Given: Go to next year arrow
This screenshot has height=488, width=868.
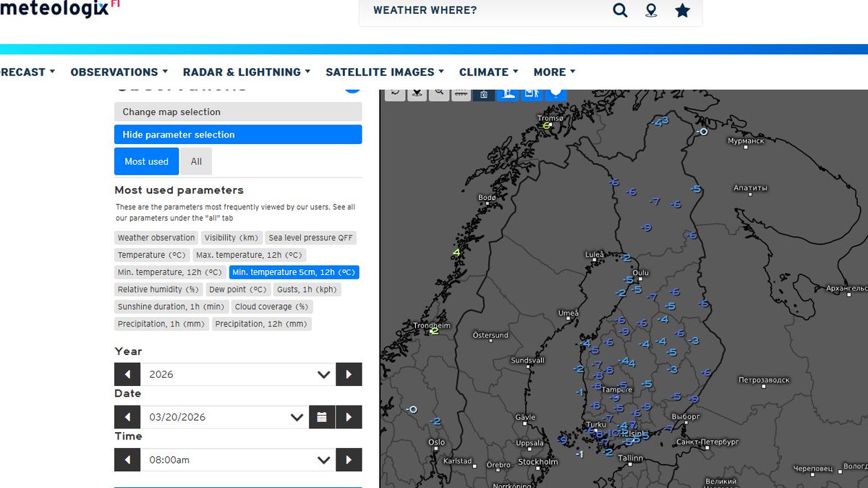Looking at the screenshot, I should [349, 374].
